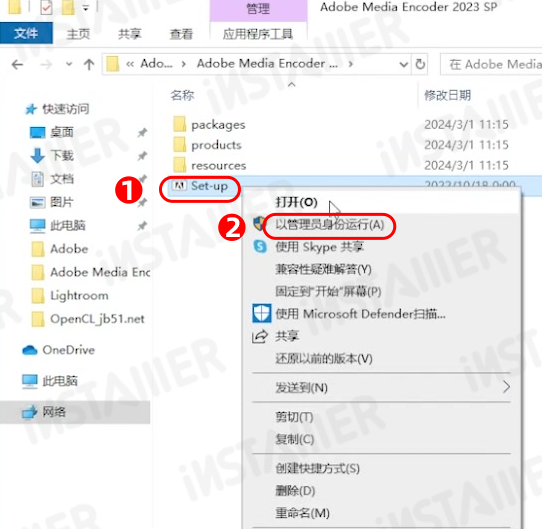Expand the 发送到(N) submenu arrow
The image size is (542, 529).
pyautogui.click(x=506, y=387)
